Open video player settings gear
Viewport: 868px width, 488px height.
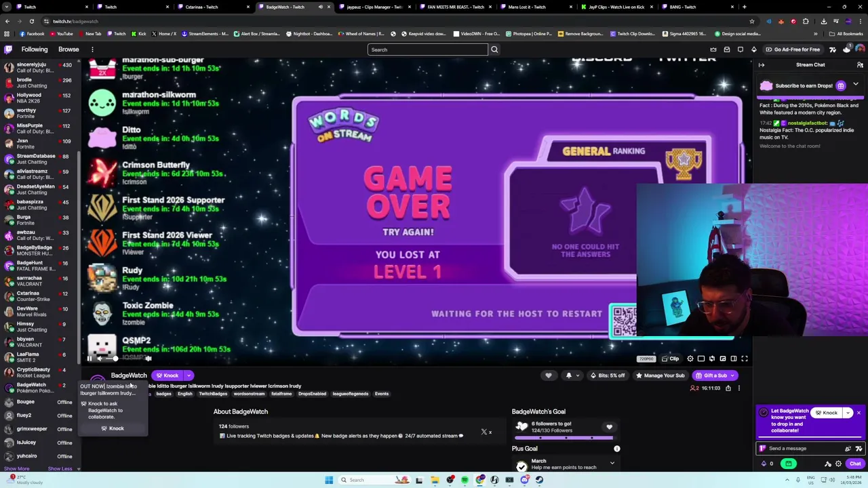690,359
